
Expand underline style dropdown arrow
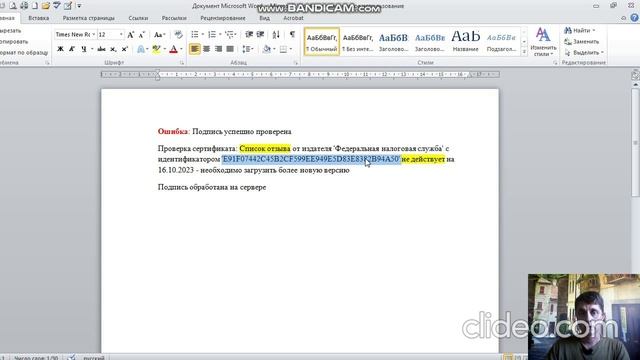[92, 49]
